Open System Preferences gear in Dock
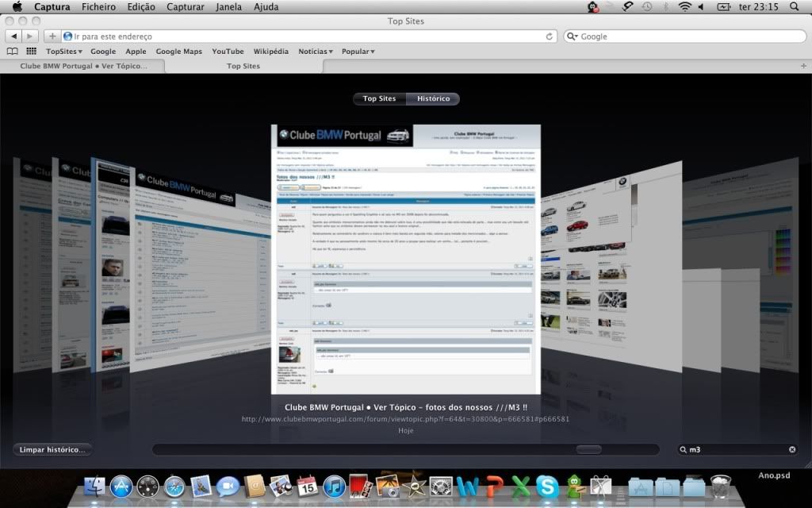The image size is (812, 508). click(x=441, y=487)
